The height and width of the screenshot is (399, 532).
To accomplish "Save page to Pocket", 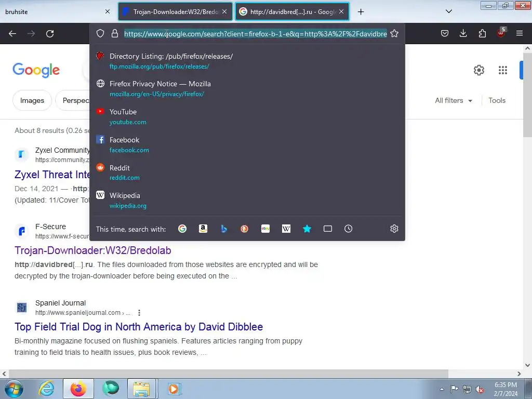I will [445, 33].
